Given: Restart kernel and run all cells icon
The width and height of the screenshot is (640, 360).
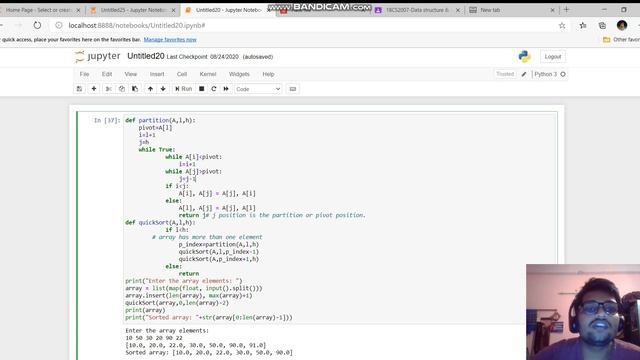Looking at the screenshot, I should 226,89.
